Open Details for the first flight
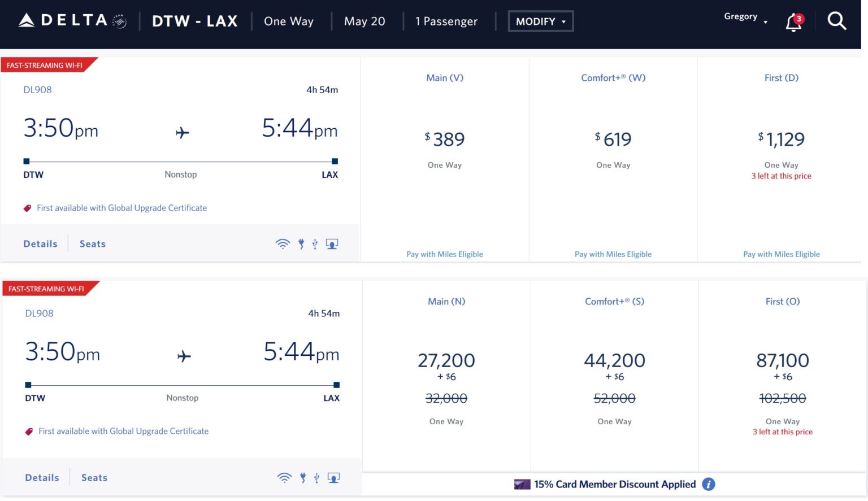The width and height of the screenshot is (868, 501). 40,243
